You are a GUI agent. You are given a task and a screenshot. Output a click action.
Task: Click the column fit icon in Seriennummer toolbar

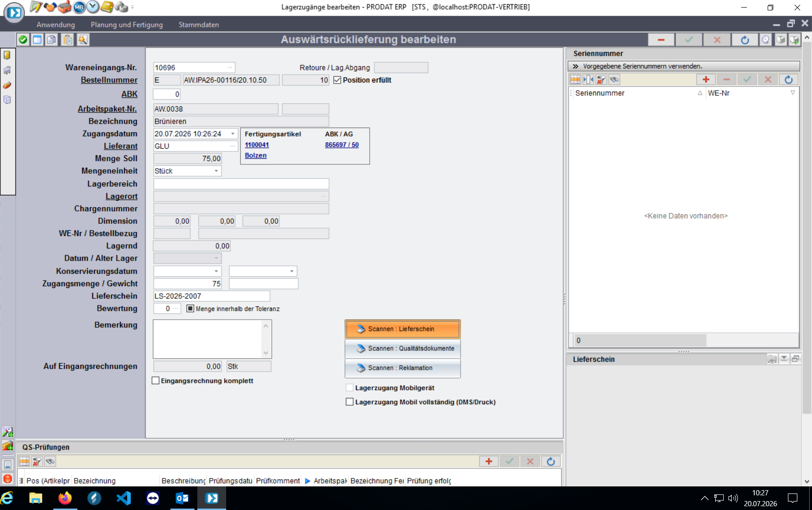click(x=588, y=79)
